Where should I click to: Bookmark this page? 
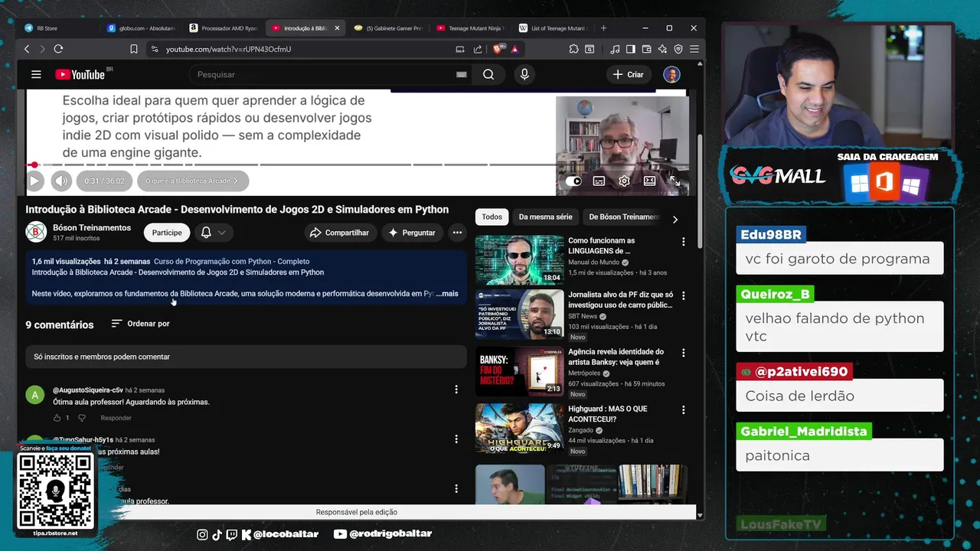pyautogui.click(x=134, y=49)
